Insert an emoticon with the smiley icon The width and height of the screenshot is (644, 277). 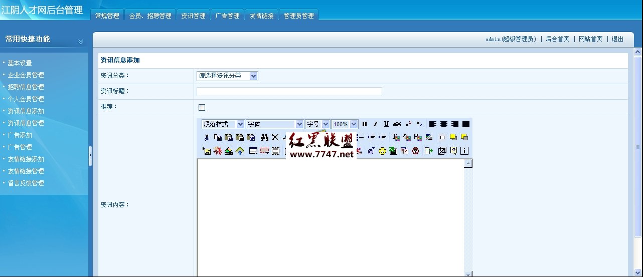[x=382, y=151]
